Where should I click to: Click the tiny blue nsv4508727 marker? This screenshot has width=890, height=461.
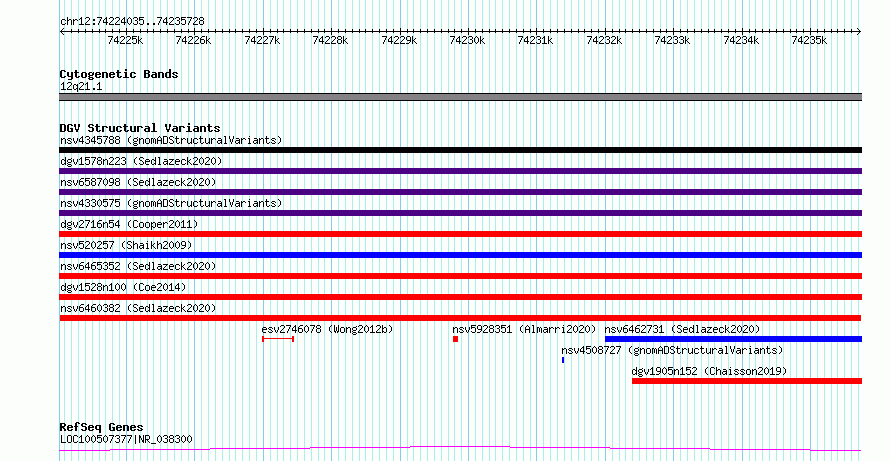coord(562,360)
